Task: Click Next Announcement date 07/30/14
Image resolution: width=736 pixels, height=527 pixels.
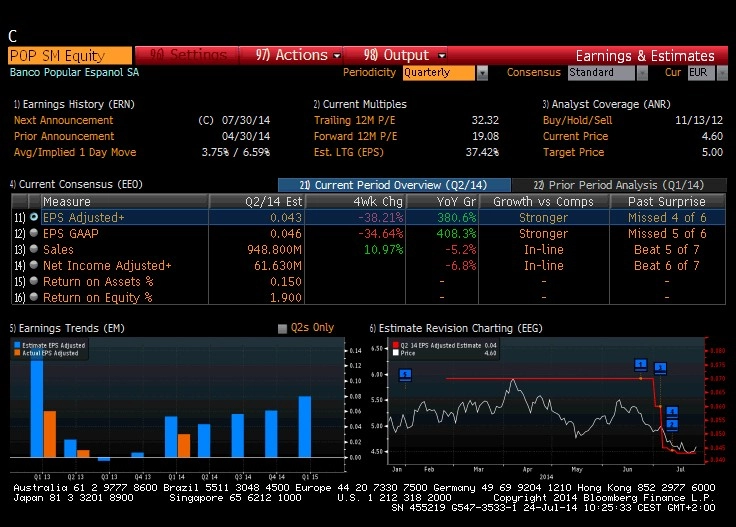Action: (246, 120)
